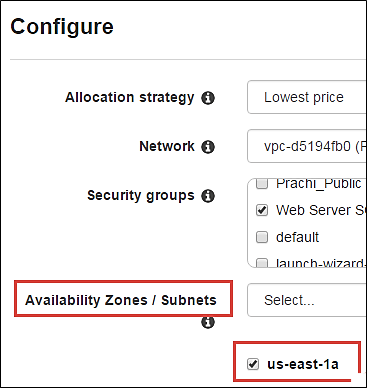Click the Allocation strategy info icon

tap(208, 98)
